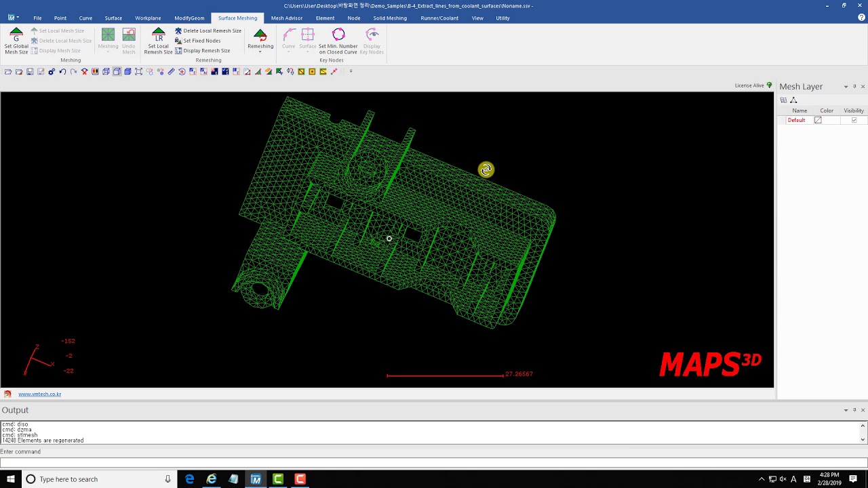Viewport: 868px width, 488px height.
Task: Choose Delete Local Remesh Size
Action: click(x=208, y=30)
